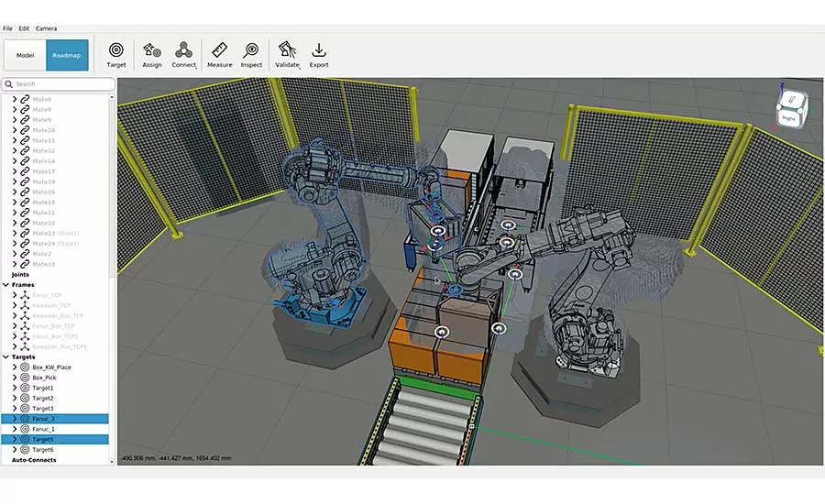
Task: Open the File menu
Action: pyautogui.click(x=7, y=28)
